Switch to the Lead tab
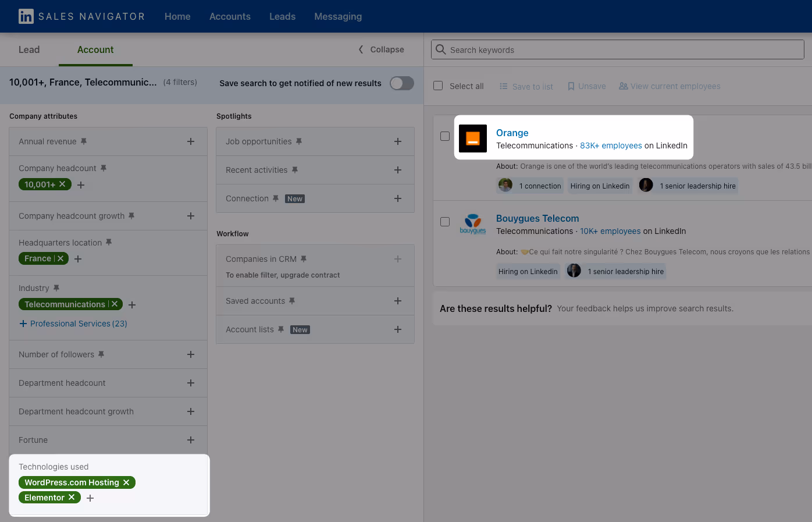 tap(29, 49)
